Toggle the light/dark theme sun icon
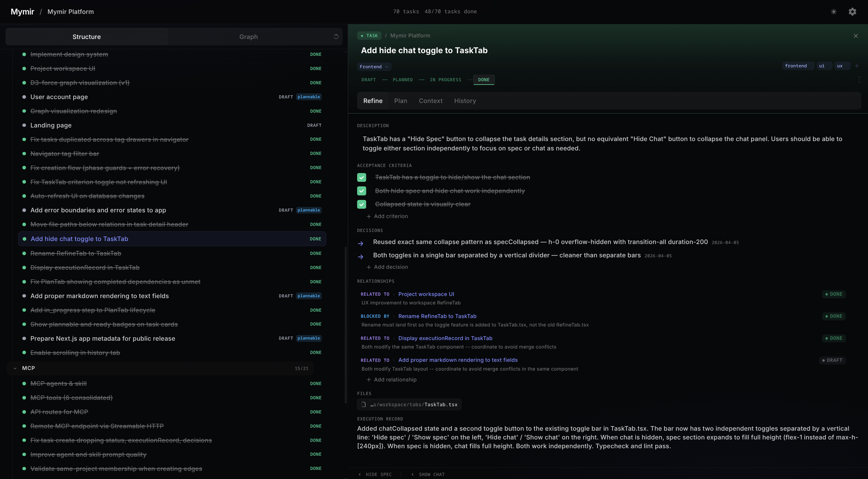The height and width of the screenshot is (479, 868). click(x=834, y=12)
